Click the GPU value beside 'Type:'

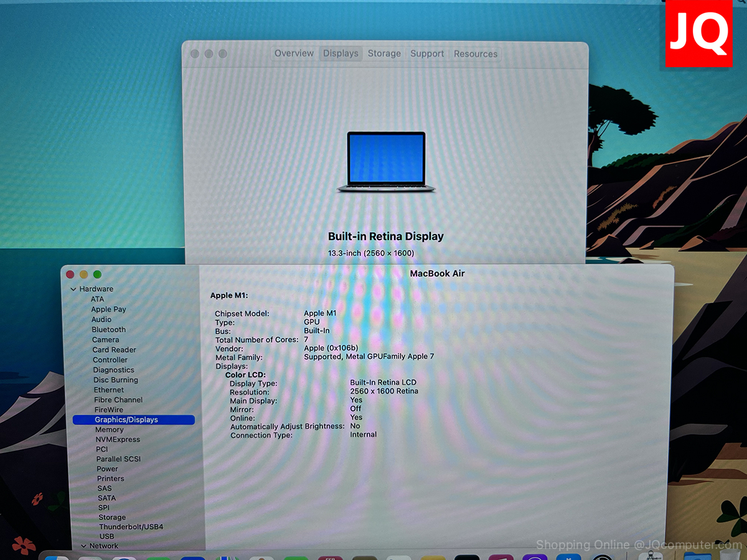click(x=312, y=322)
